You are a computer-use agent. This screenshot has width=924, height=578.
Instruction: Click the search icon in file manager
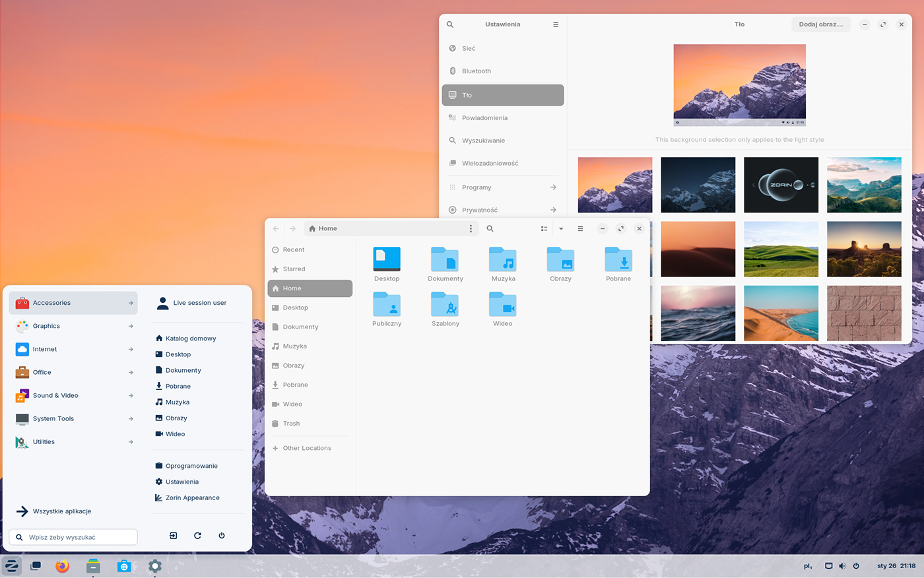coord(490,228)
